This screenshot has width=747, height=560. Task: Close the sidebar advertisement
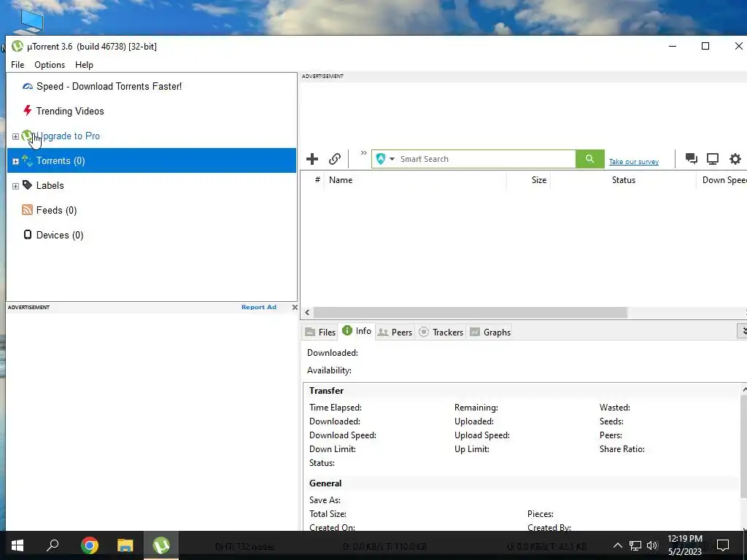point(295,307)
